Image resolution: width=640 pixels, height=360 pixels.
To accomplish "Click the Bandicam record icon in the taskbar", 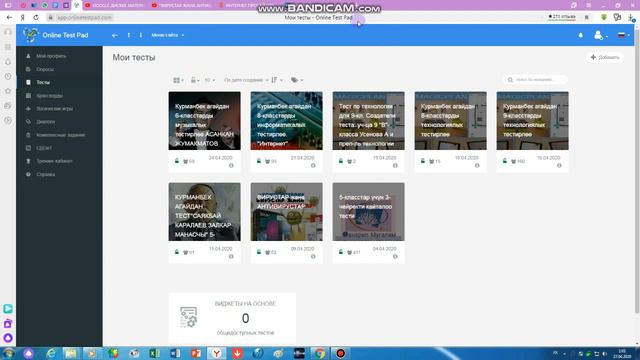I will 340,353.
